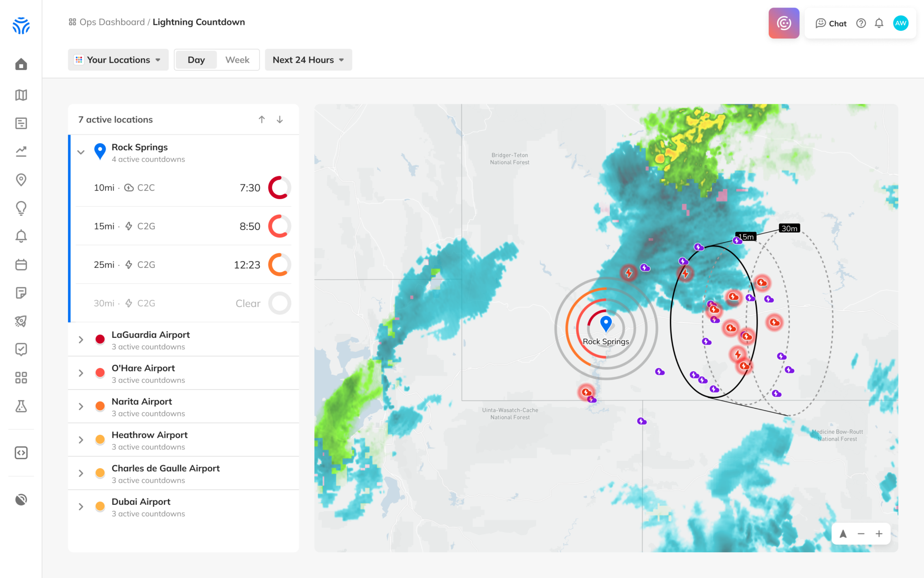This screenshot has height=578, width=924.
Task: Open the checklist icon in sidebar
Action: pyautogui.click(x=21, y=349)
